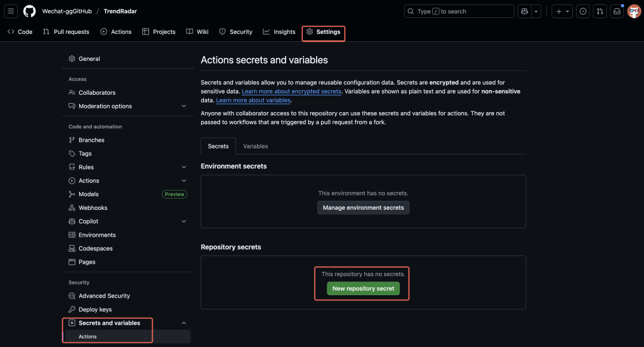Open Environments settings
The height and width of the screenshot is (347, 644).
tap(97, 234)
